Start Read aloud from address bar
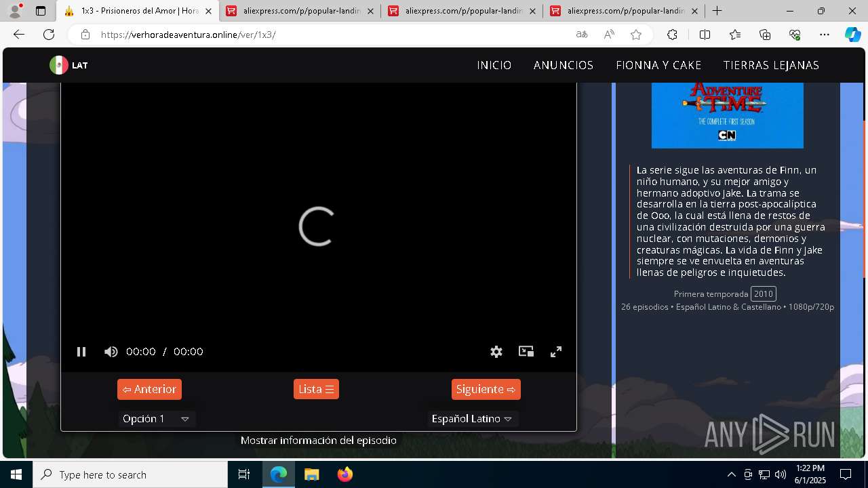 point(609,35)
